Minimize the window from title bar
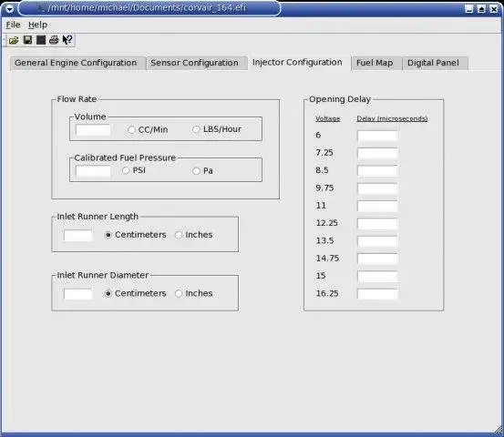This screenshot has width=504, height=437. (x=469, y=9)
